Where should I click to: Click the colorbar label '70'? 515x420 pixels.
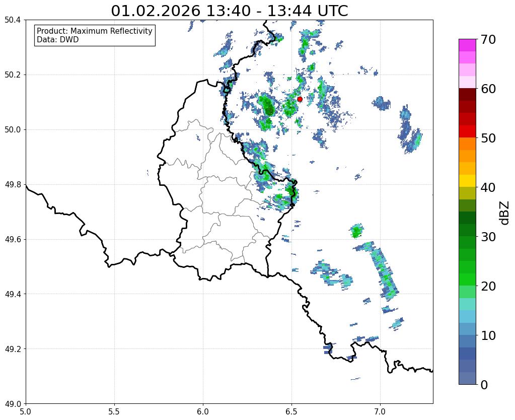pyautogui.click(x=488, y=39)
